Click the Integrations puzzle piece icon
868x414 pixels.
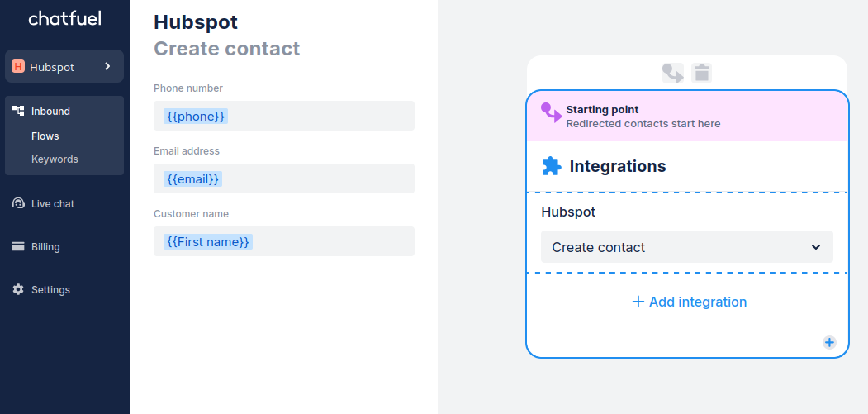pyautogui.click(x=551, y=166)
